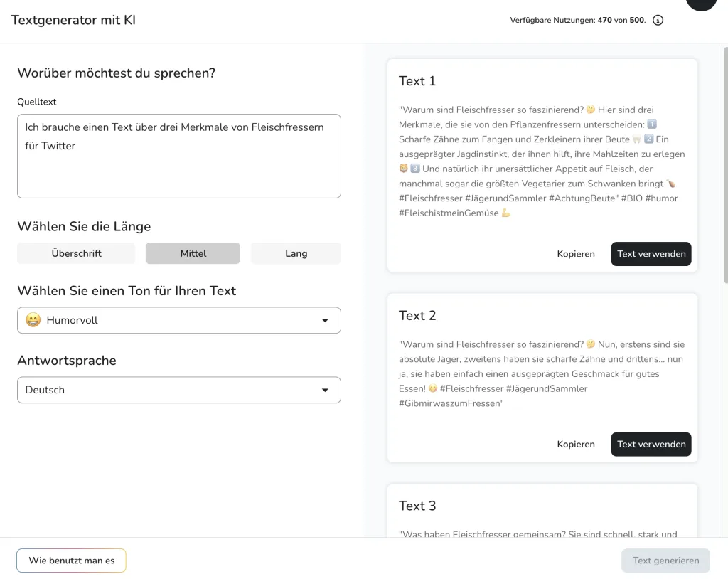Open the Humorvoll tone dropdown
This screenshot has width=728, height=579.
178,320
